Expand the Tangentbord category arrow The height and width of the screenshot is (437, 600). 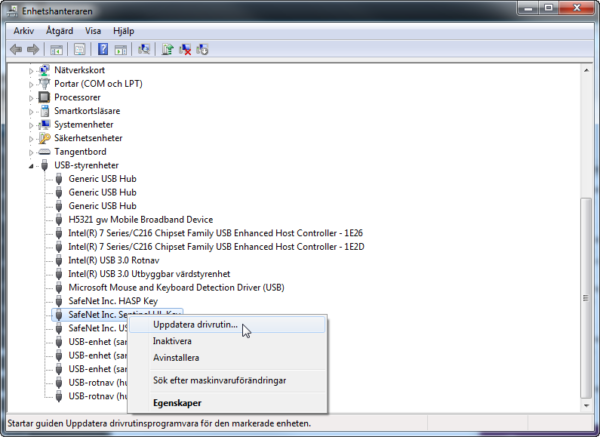(31, 152)
